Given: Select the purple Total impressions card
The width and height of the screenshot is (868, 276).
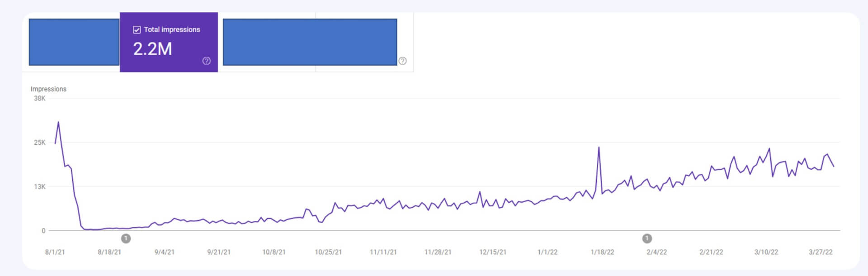Looking at the screenshot, I should pyautogui.click(x=169, y=43).
